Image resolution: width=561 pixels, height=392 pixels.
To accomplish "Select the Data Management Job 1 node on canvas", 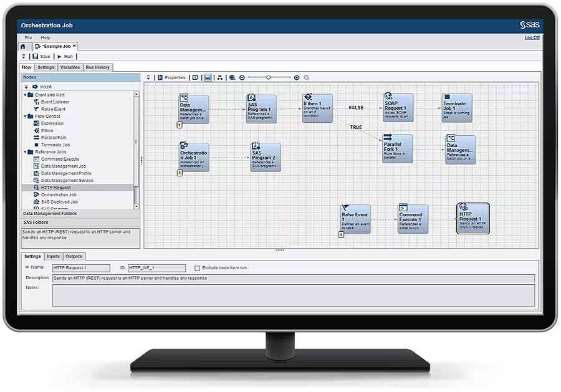I will (x=194, y=109).
